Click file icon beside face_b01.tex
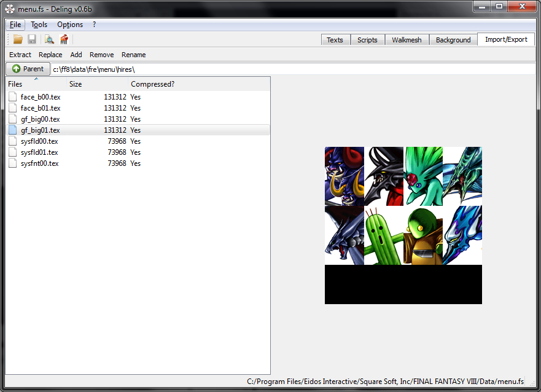 13,108
